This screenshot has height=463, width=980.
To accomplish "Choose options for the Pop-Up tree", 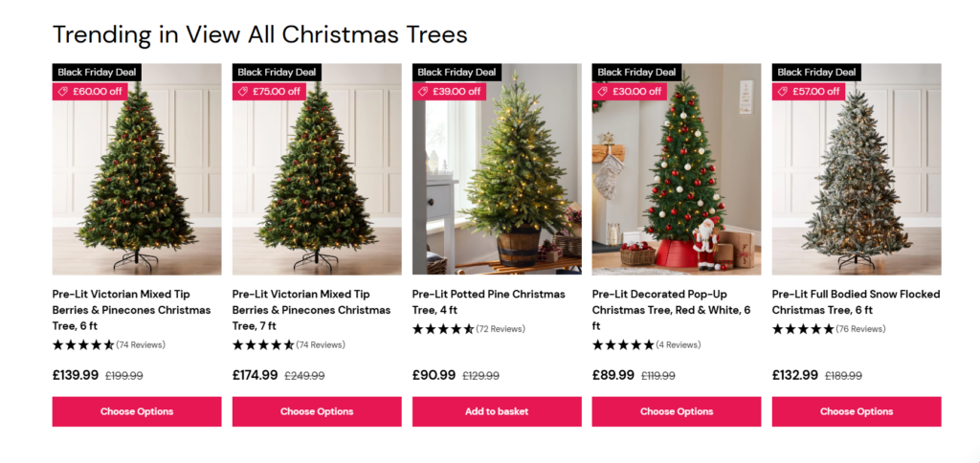I will coord(677,411).
